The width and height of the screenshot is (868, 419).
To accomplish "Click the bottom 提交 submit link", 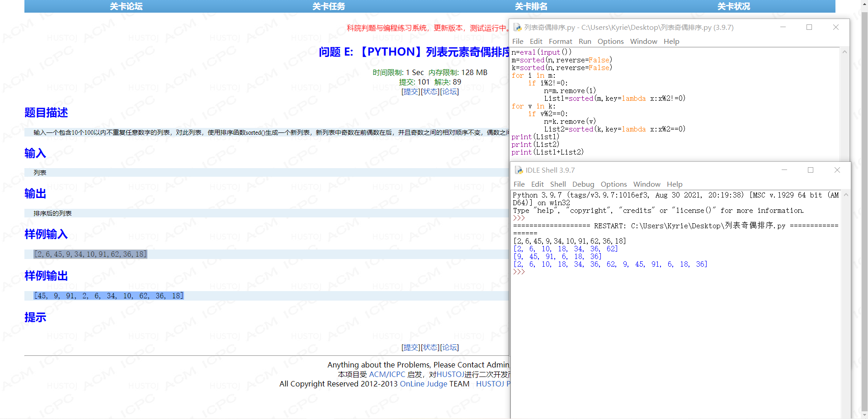I will tap(411, 348).
